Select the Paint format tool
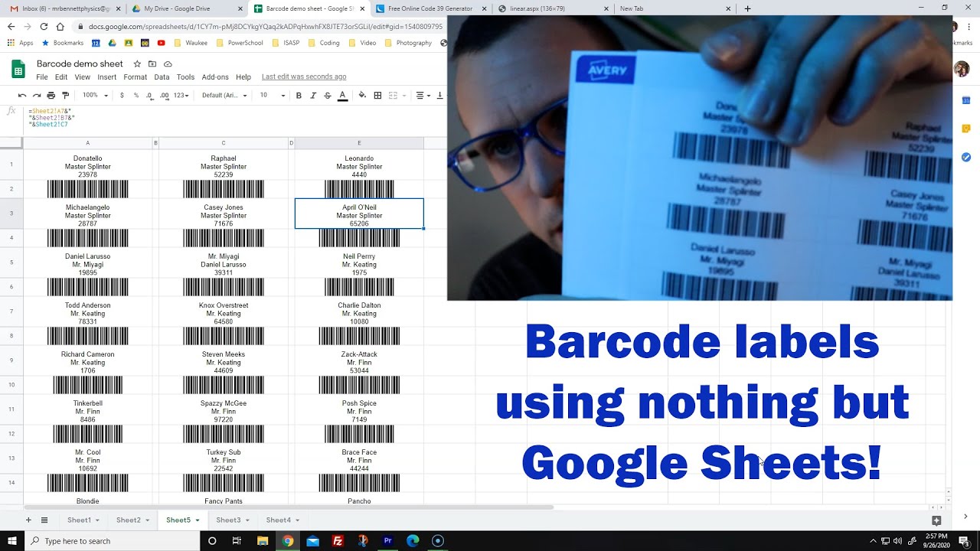Viewport: 980px width, 551px height. pyautogui.click(x=65, y=96)
